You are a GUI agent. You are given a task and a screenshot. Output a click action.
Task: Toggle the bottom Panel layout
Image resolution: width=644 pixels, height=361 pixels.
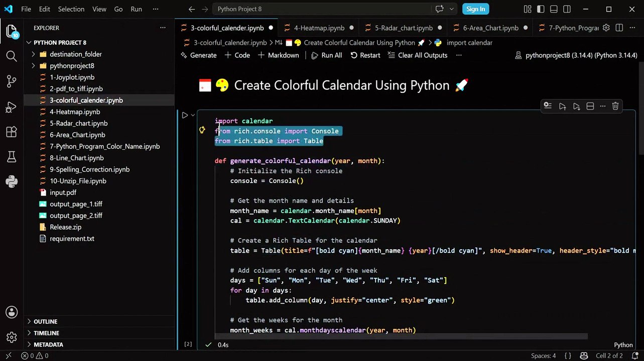coord(554,9)
